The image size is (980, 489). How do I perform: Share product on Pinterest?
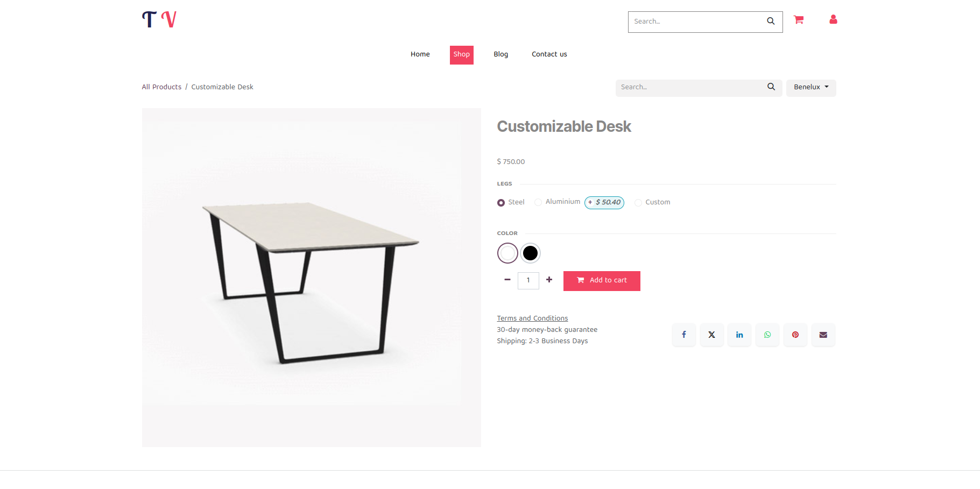click(x=795, y=335)
